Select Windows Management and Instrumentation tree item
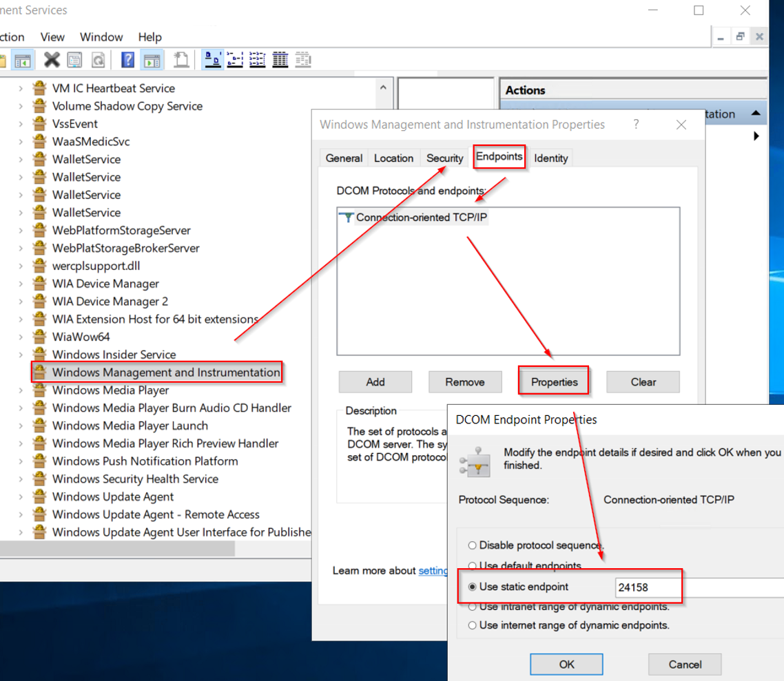The height and width of the screenshot is (681, 784). [x=166, y=373]
